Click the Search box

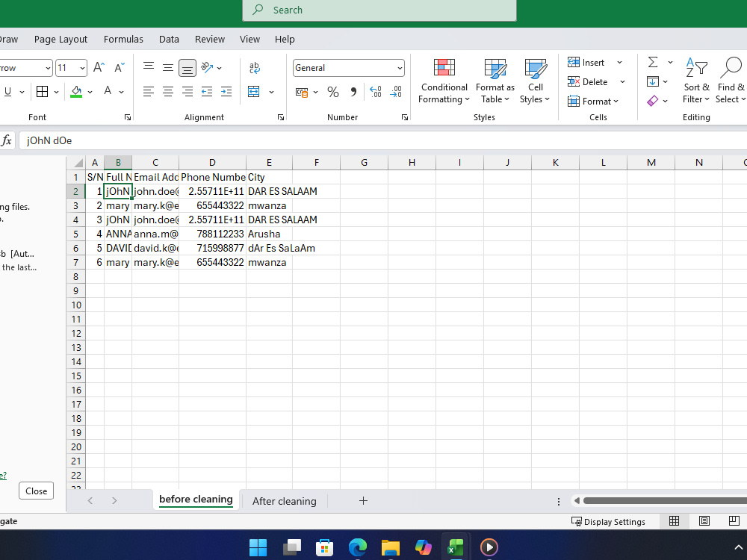379,10
